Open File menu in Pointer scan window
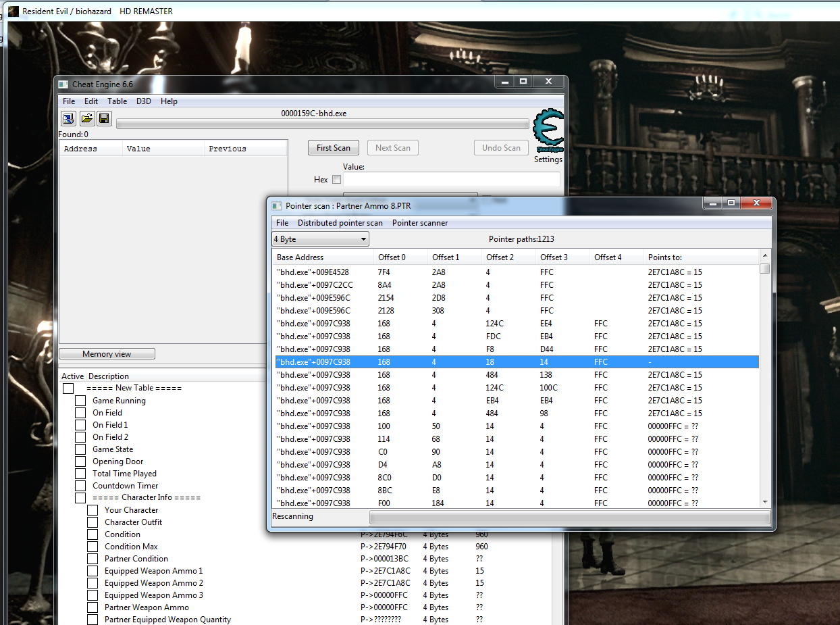The width and height of the screenshot is (840, 625). (x=282, y=223)
